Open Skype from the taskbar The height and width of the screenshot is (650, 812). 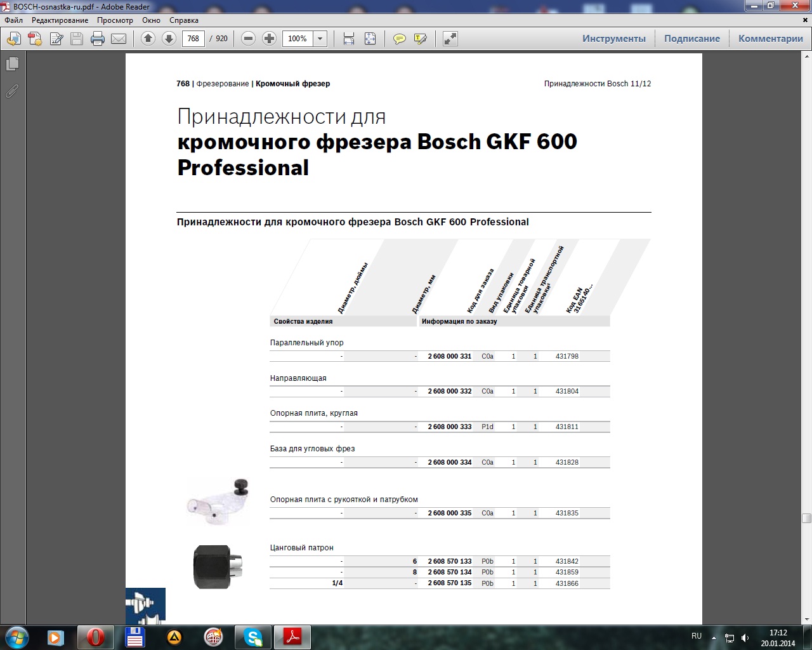coord(253,637)
